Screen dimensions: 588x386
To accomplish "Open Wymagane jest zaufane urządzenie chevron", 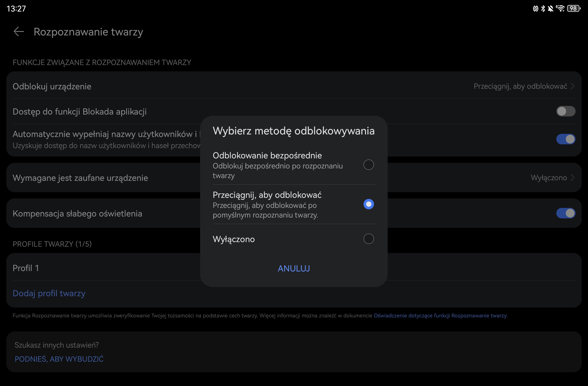I will (x=572, y=177).
